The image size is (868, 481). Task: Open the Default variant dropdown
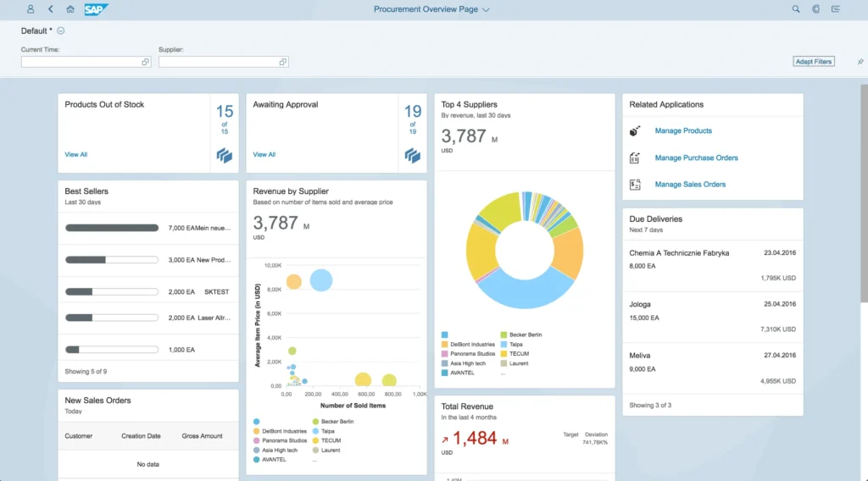[x=61, y=31]
